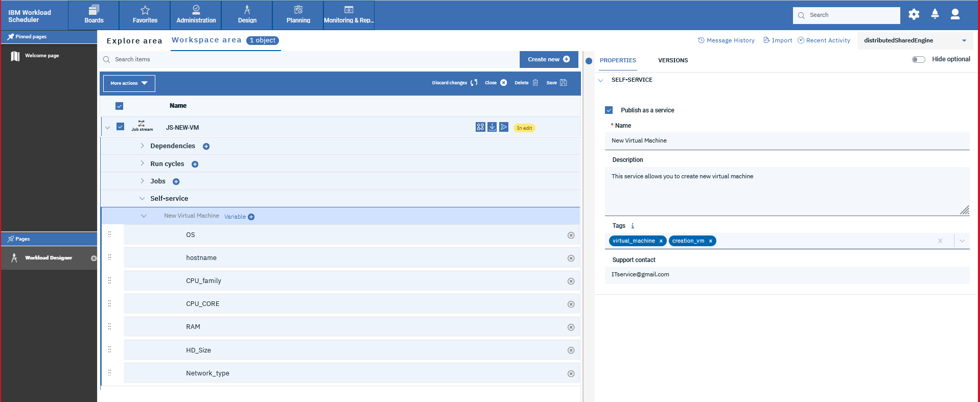Toggle the Hide optional switch
The height and width of the screenshot is (402, 980).
coord(918,60)
